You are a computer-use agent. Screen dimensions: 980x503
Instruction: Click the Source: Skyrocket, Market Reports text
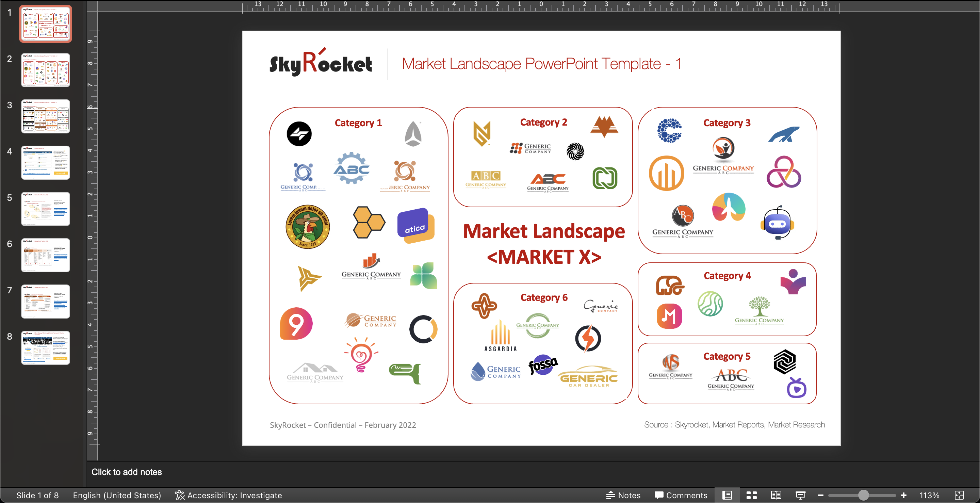pyautogui.click(x=734, y=425)
